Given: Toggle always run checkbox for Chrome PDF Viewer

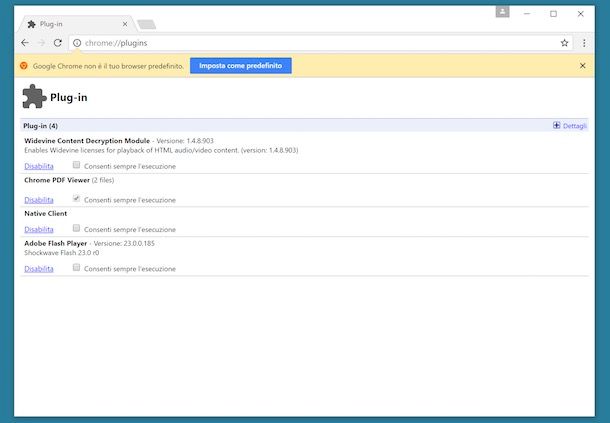Looking at the screenshot, I should pyautogui.click(x=77, y=199).
